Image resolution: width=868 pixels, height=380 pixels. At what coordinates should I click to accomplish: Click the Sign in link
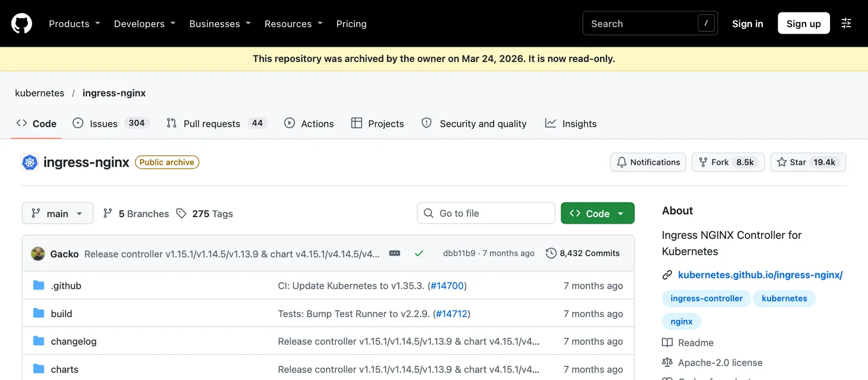(748, 23)
